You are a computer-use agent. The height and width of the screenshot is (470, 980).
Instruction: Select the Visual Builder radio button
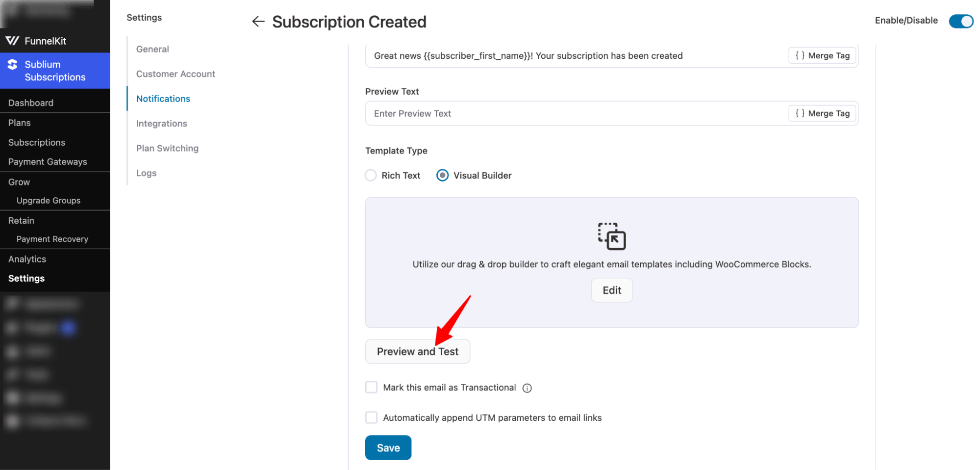(x=442, y=175)
